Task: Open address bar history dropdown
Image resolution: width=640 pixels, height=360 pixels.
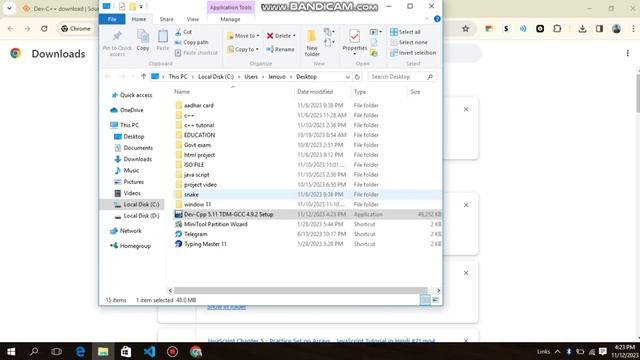Action: click(347, 77)
